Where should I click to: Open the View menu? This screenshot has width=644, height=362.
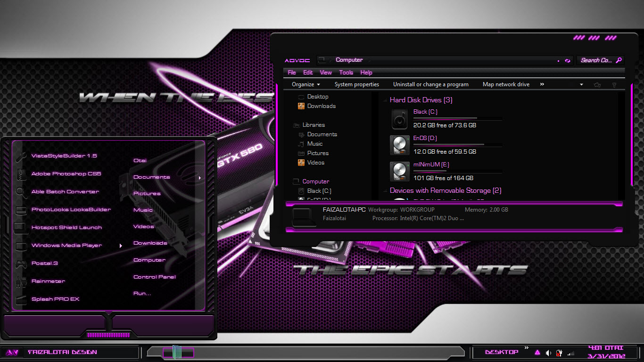(x=326, y=73)
